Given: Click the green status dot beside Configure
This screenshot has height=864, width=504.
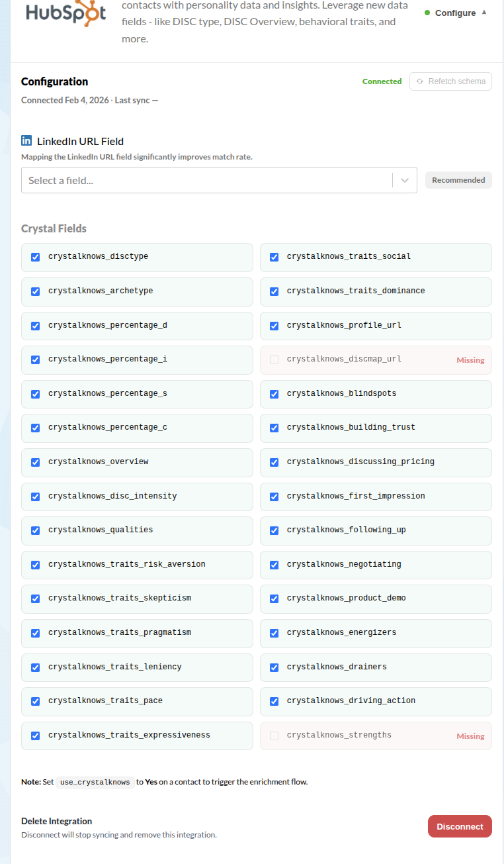Looking at the screenshot, I should 427,13.
